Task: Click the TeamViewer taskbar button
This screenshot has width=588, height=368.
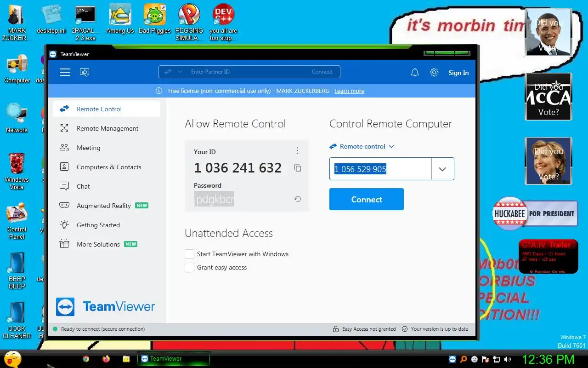Action: pyautogui.click(x=174, y=359)
